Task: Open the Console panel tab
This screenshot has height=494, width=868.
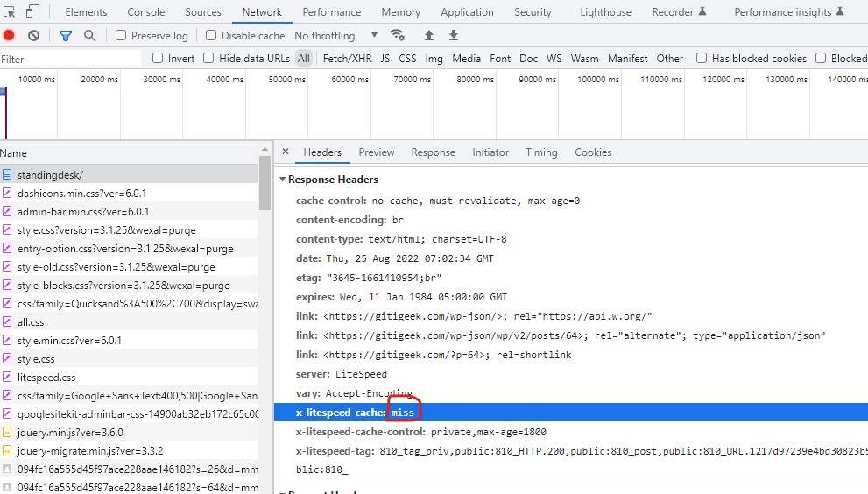Action: (x=146, y=12)
